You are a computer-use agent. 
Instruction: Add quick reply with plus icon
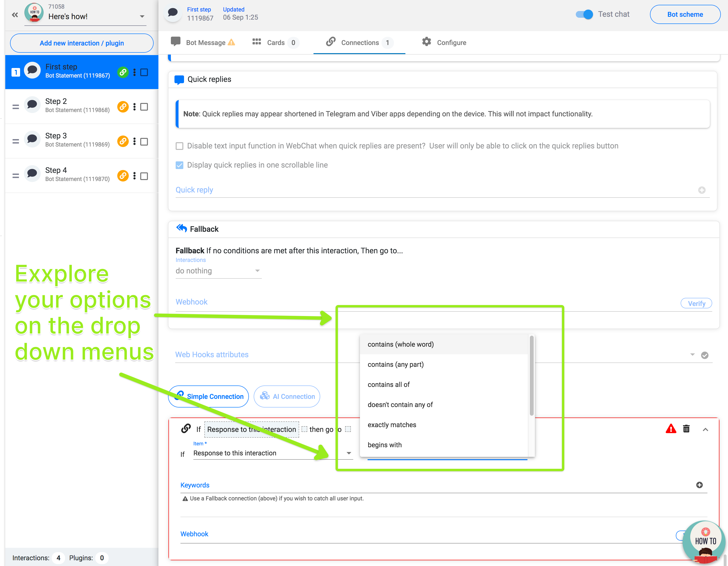702,190
